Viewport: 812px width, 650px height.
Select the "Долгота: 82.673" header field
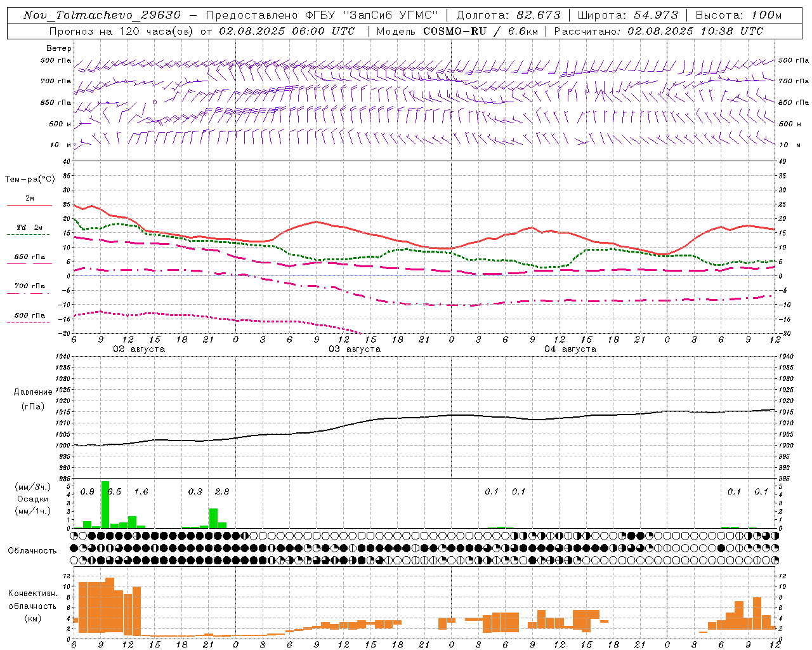click(509, 15)
